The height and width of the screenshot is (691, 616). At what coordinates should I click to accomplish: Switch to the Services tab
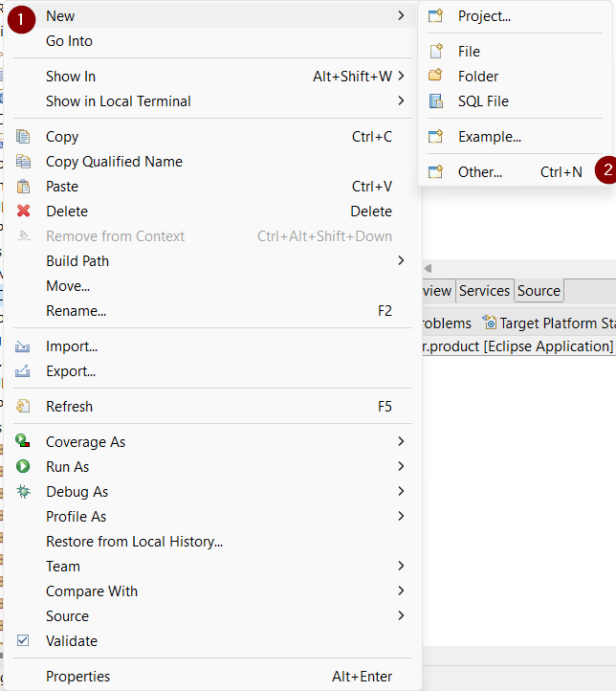point(484,291)
